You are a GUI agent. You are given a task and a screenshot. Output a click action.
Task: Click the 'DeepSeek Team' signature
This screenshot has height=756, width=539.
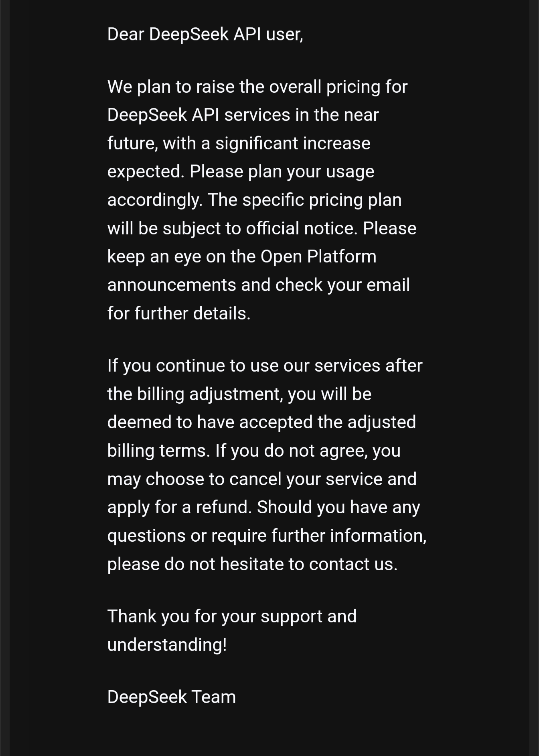coord(172,697)
